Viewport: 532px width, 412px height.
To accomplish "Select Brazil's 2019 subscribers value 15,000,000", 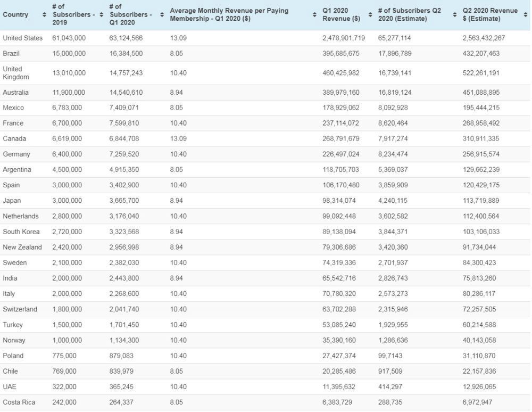I will pos(68,54).
